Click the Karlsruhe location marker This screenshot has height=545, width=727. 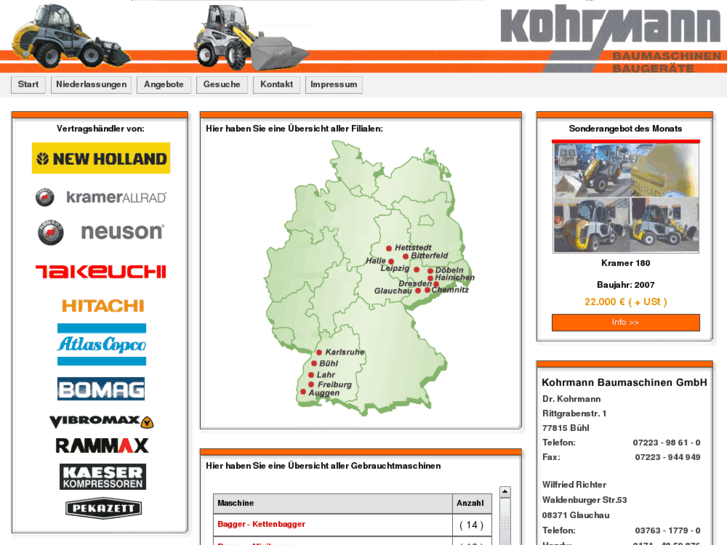pyautogui.click(x=319, y=353)
